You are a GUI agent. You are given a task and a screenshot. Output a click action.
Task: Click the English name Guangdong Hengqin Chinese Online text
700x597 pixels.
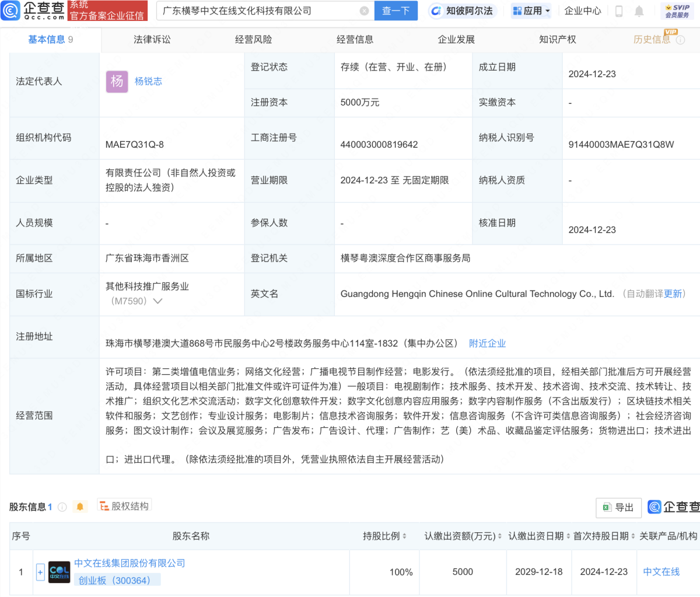tap(477, 294)
